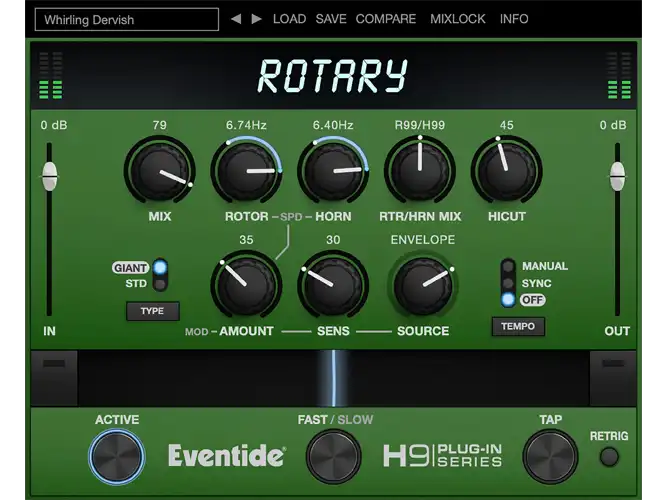Image resolution: width=667 pixels, height=500 pixels.
Task: Click the next preset arrow
Action: click(x=257, y=19)
